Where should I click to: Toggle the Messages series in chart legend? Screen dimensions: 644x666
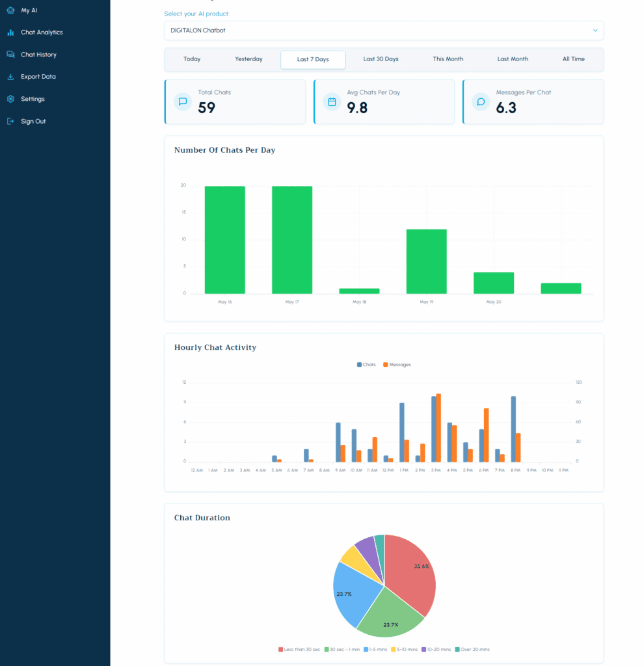397,365
